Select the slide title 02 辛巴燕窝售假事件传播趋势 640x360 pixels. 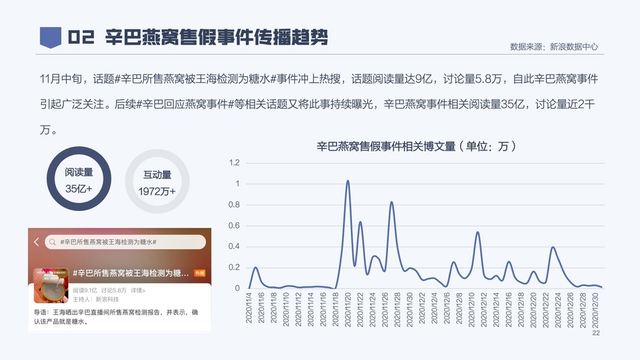pos(198,37)
